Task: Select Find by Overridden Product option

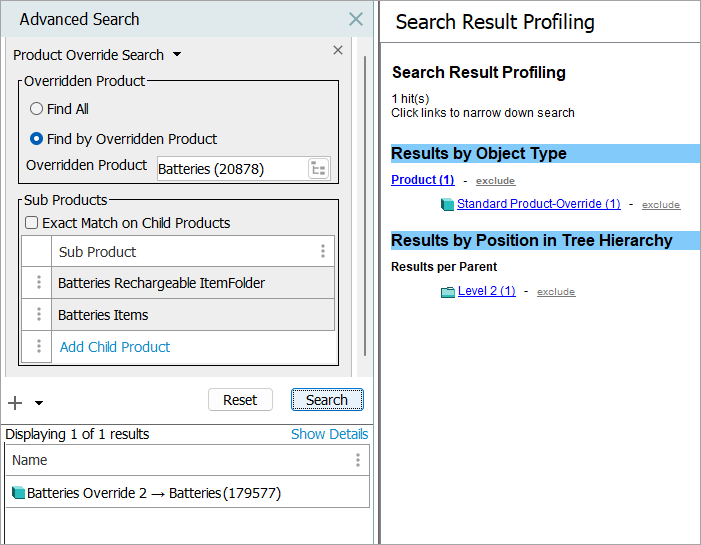Action: [x=37, y=139]
